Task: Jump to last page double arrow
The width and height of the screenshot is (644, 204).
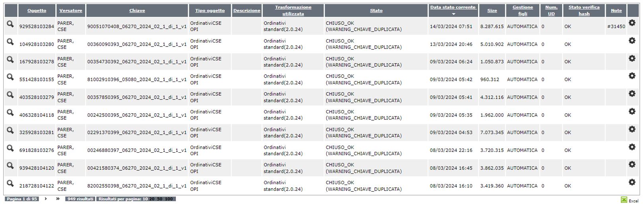Action: tap(58, 199)
